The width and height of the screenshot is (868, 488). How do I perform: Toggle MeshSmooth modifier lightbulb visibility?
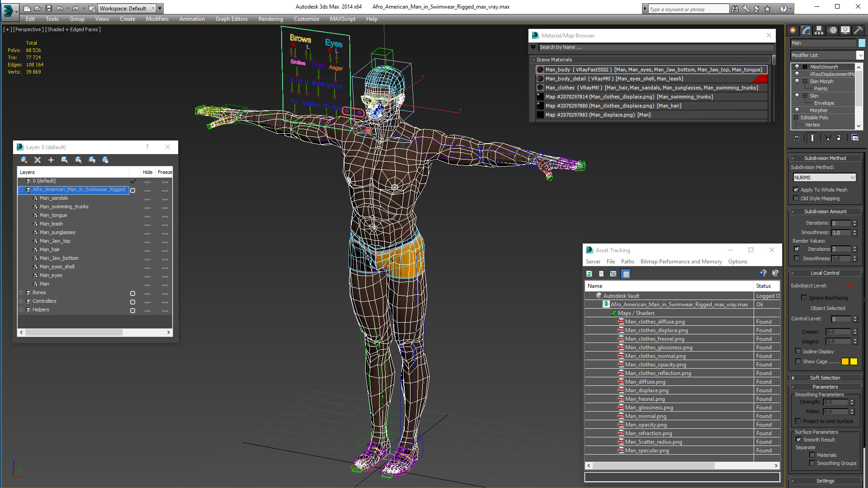(797, 67)
